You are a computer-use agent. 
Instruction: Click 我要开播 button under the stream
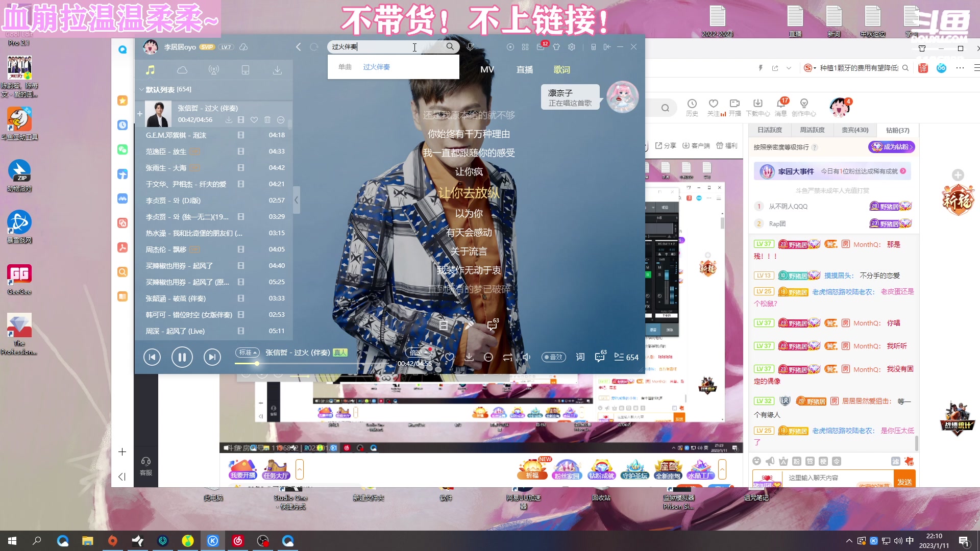click(x=243, y=469)
